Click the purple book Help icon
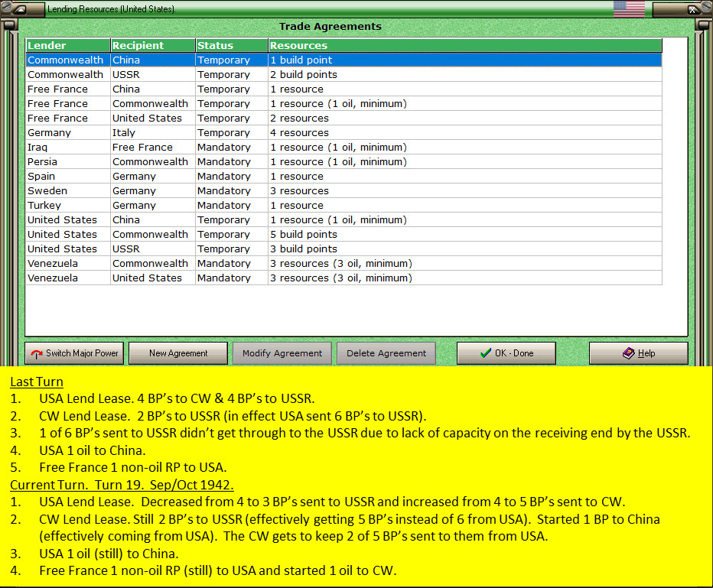 coord(628,353)
